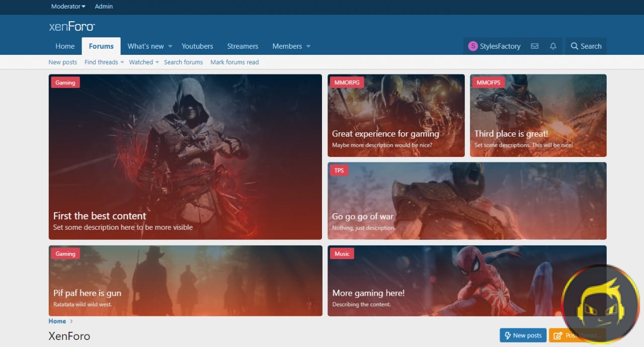Open the First the best content feature
Viewport: 644px width, 347px height.
[100, 216]
